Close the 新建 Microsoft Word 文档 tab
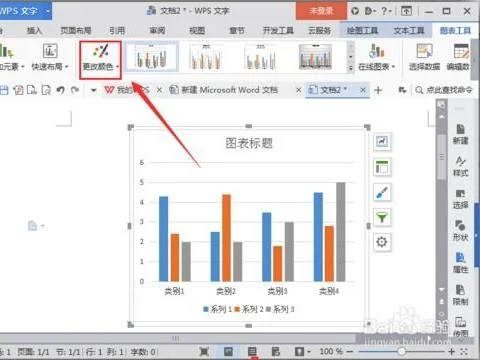Image resolution: width=480 pixels, height=360 pixels. pos(299,90)
